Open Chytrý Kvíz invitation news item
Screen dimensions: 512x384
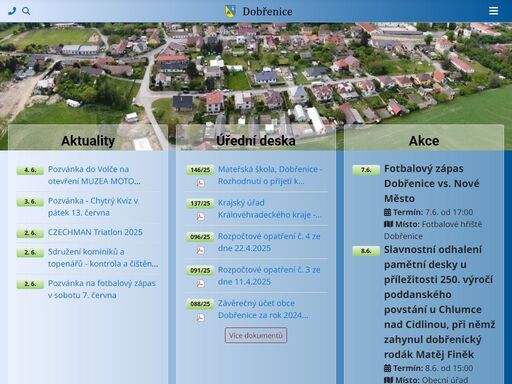click(93, 207)
